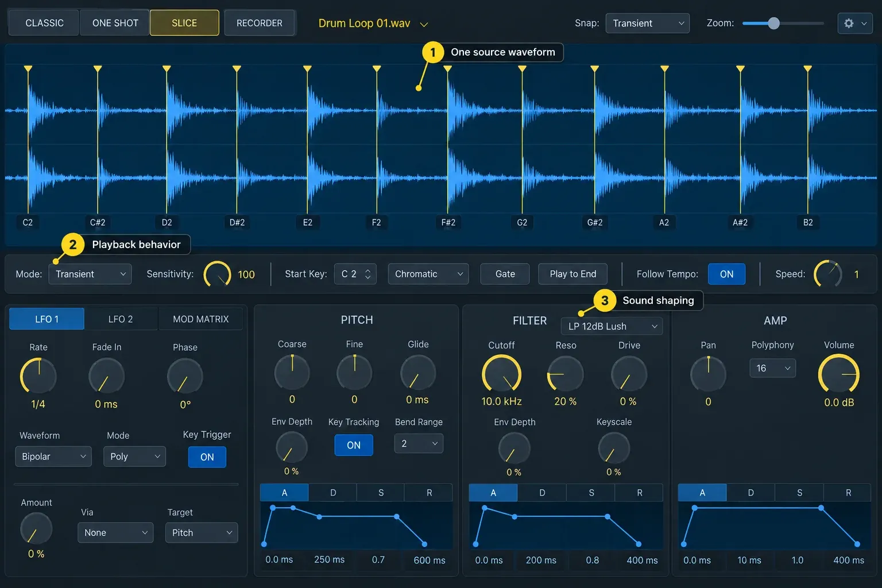Screen dimensions: 882x588
Task: Switch to ONE SHOT mode tab
Action: 115,23
